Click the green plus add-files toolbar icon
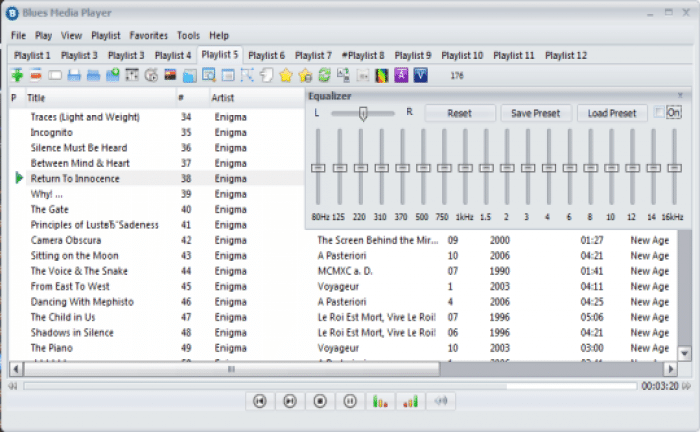 click(17, 75)
